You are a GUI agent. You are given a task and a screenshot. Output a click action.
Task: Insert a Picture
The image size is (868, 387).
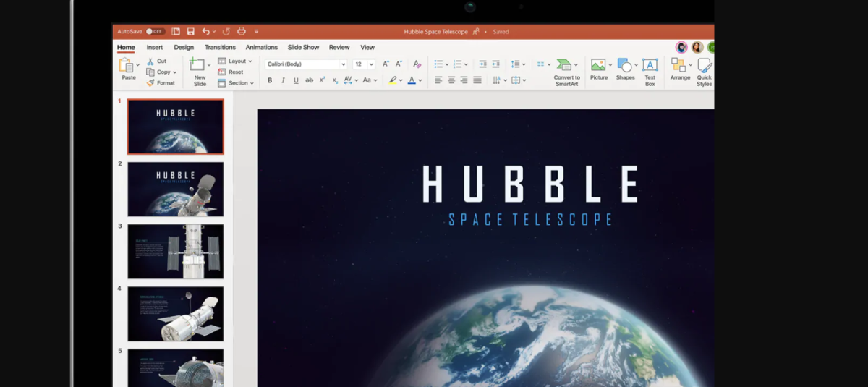tap(599, 69)
